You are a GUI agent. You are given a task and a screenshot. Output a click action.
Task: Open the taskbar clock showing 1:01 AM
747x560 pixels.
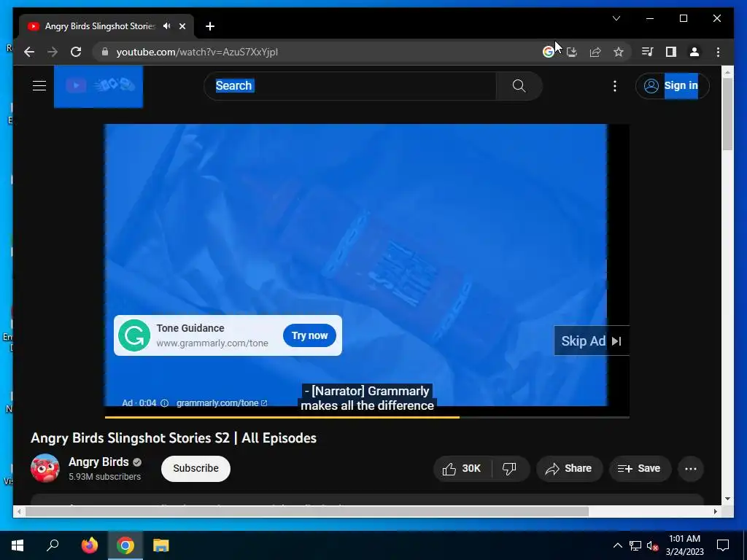click(684, 545)
